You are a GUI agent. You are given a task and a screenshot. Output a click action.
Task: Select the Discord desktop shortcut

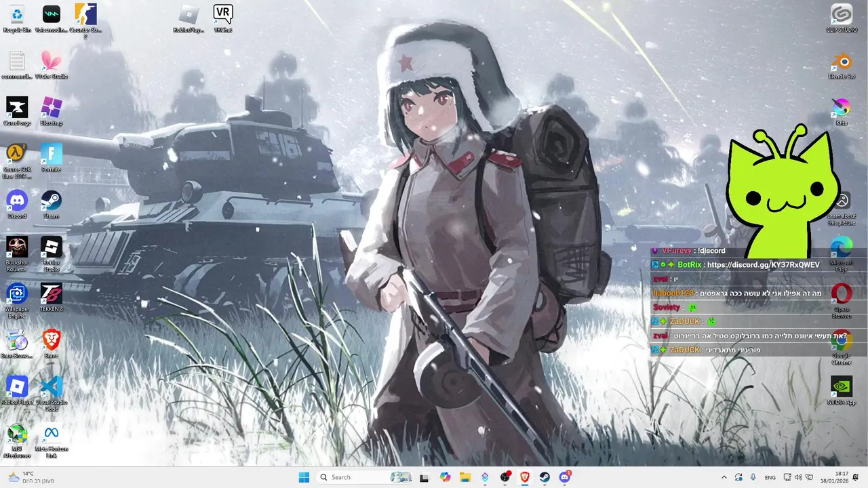point(17,205)
